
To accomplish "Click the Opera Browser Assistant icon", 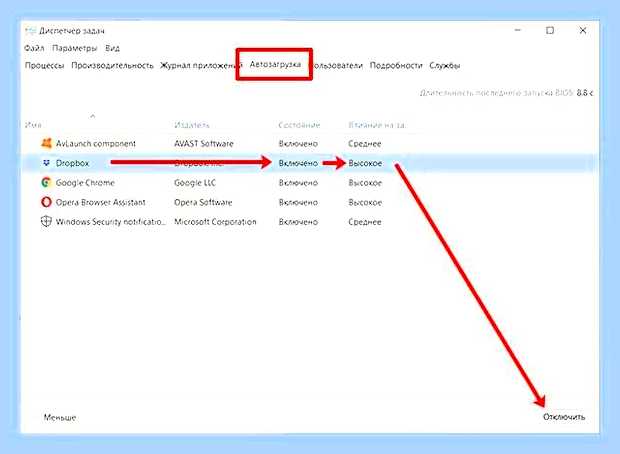I will click(46, 202).
